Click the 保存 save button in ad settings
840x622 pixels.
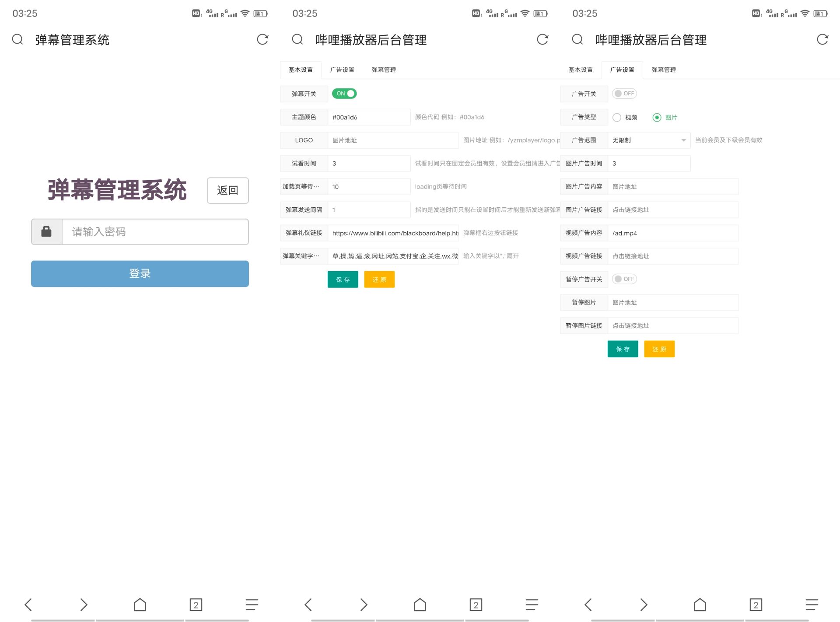(x=623, y=349)
